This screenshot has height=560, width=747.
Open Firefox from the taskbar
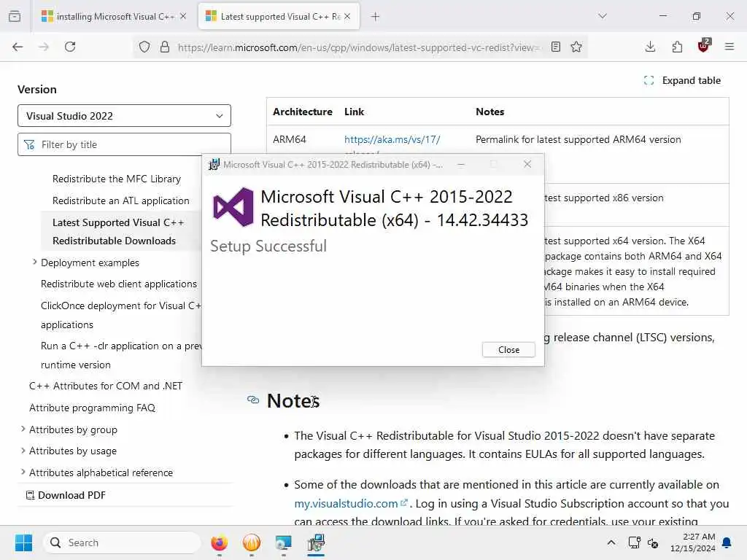(x=219, y=542)
